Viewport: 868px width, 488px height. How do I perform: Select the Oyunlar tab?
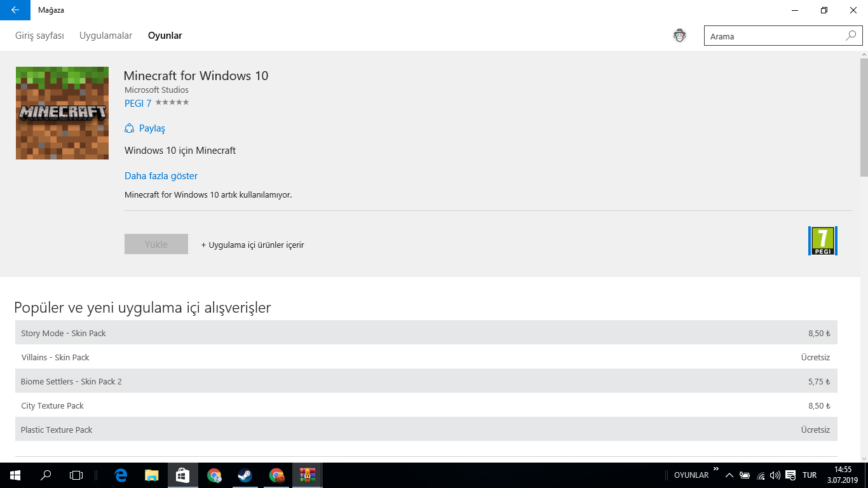point(165,36)
